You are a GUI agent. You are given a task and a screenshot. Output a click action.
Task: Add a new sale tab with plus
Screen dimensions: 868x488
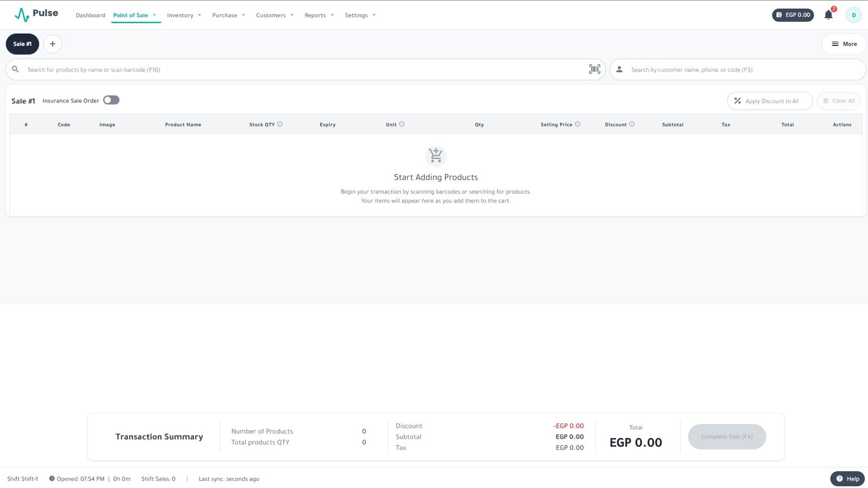pyautogui.click(x=53, y=44)
